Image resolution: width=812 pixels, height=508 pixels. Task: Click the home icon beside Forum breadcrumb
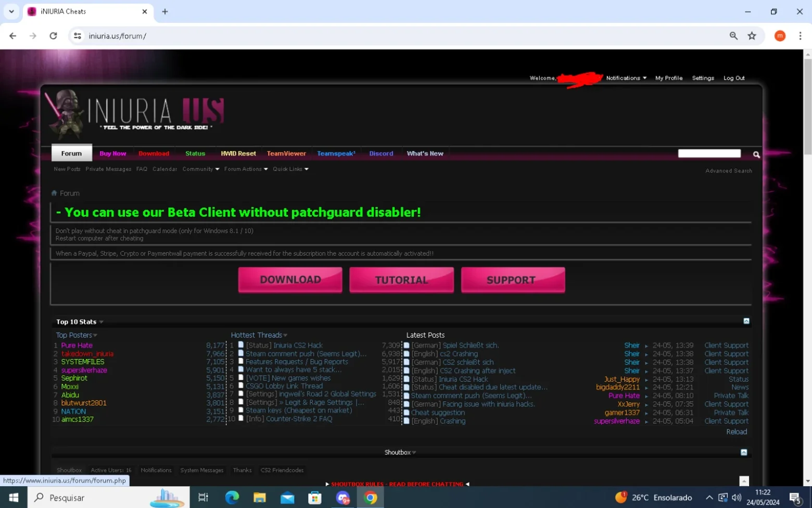pyautogui.click(x=54, y=193)
